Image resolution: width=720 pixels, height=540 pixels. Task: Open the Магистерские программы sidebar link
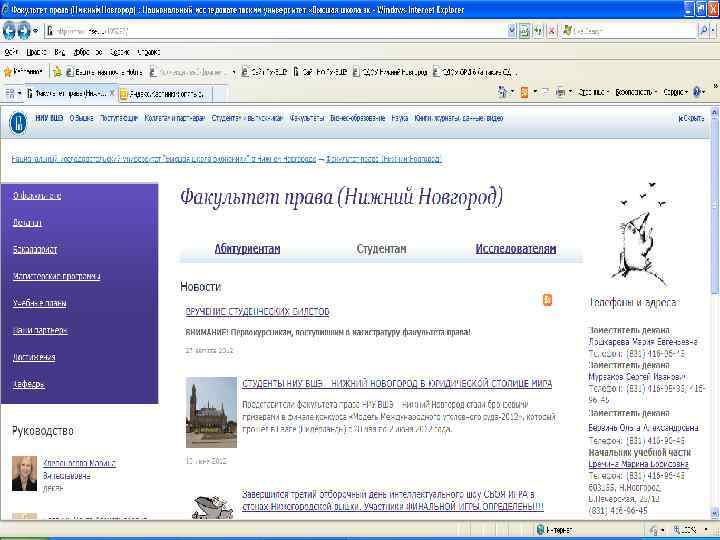(57, 276)
